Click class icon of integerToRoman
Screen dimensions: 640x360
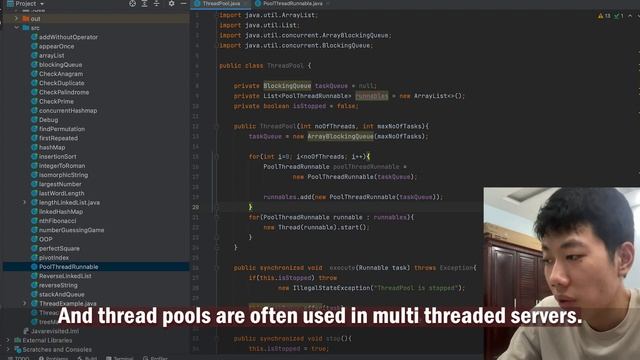coord(34,165)
